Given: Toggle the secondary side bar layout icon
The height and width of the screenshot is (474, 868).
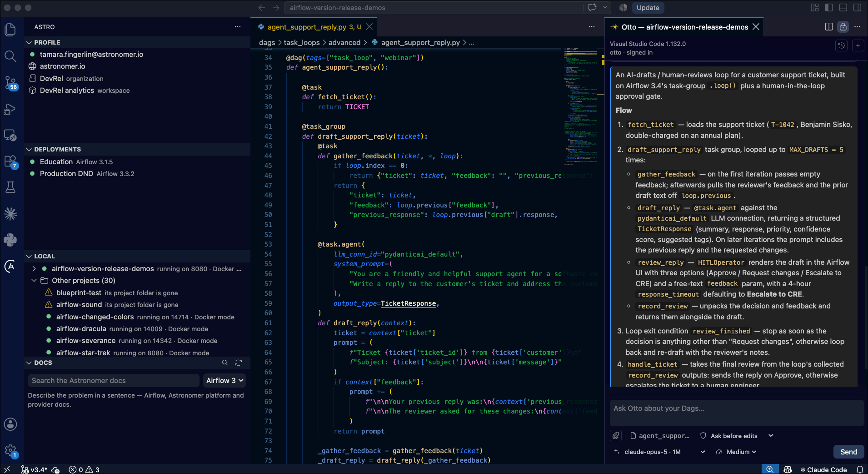Looking at the screenshot, I should pos(857,8).
